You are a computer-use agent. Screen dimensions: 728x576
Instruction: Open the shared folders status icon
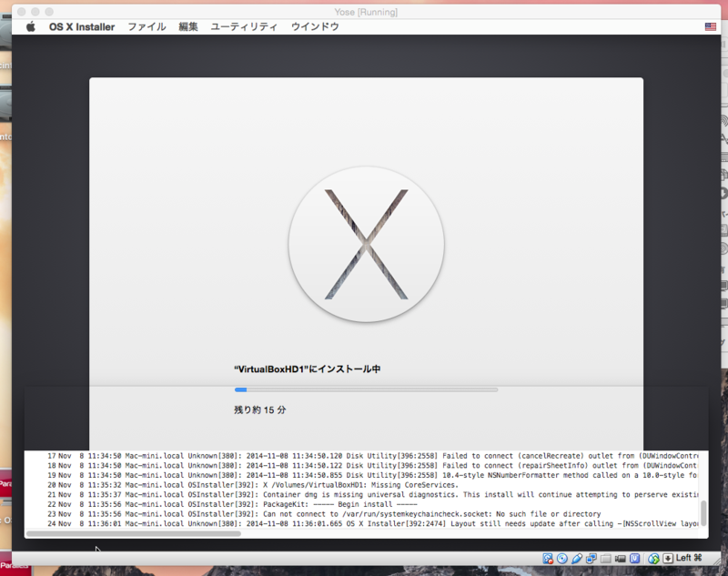pos(605,559)
